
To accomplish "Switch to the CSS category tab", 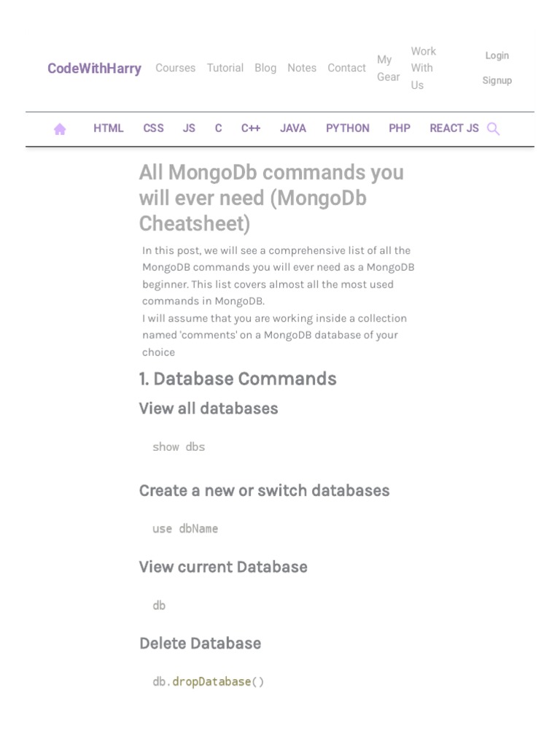I will click(x=153, y=128).
